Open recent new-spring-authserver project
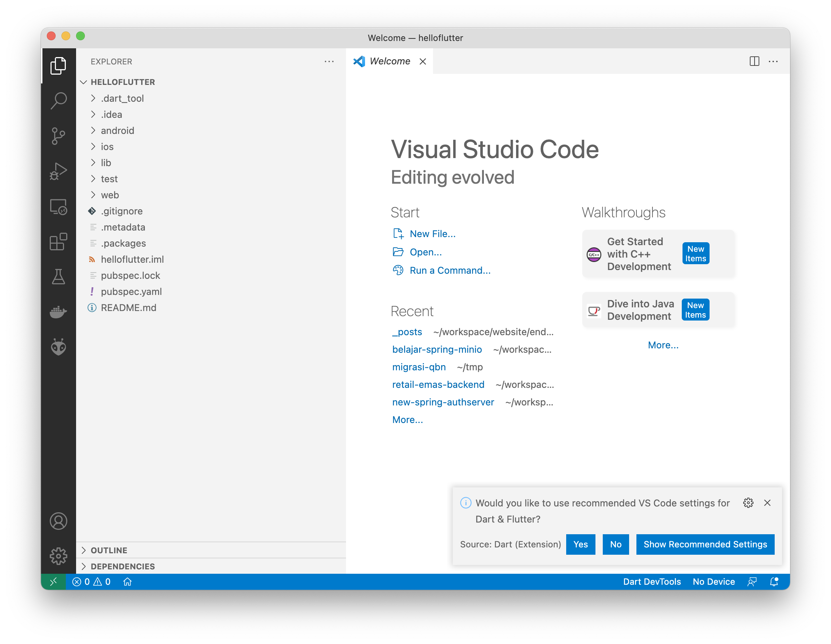Screen dimensions: 831x644 (443, 401)
